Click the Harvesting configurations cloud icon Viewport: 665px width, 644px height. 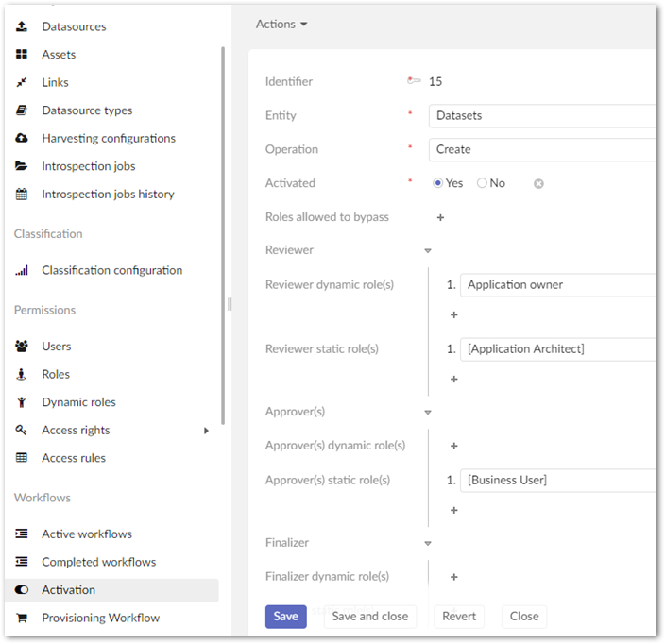coord(22,138)
